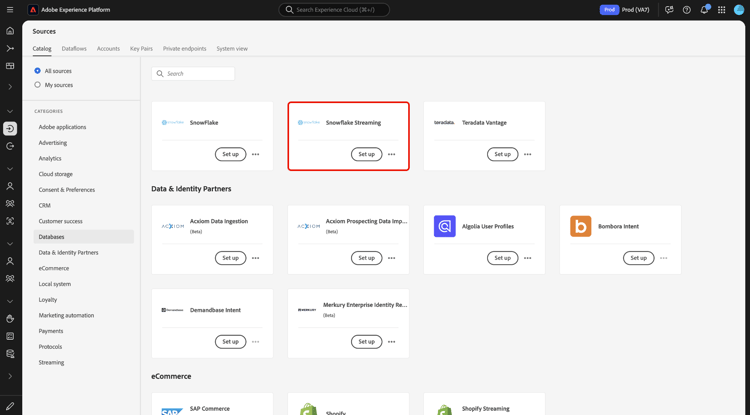Viewport: 750px width, 415px height.
Task: Focus the sources catalog Search box
Action: [193, 74]
